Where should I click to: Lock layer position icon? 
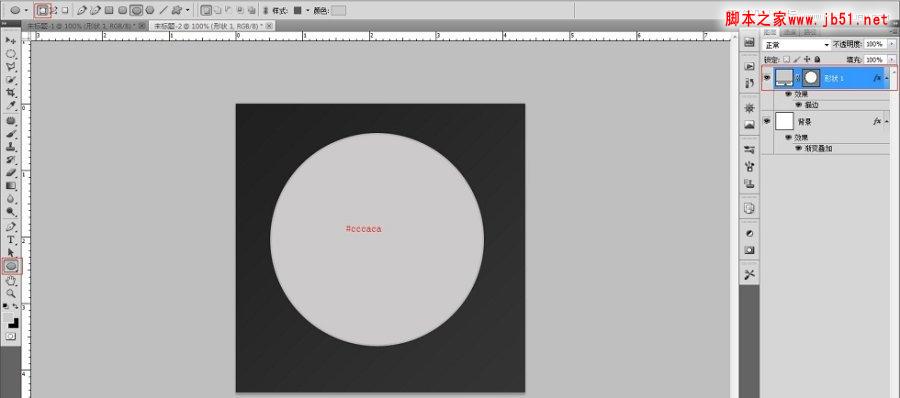coord(808,59)
